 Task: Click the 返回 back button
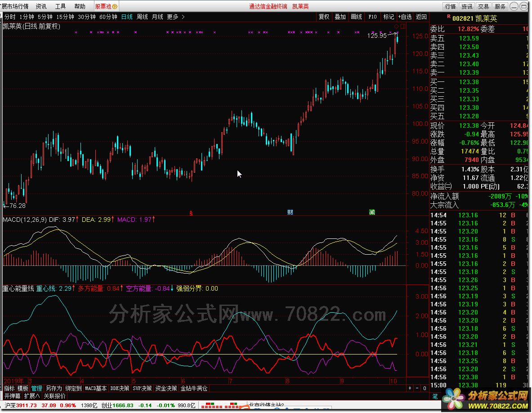(x=421, y=17)
